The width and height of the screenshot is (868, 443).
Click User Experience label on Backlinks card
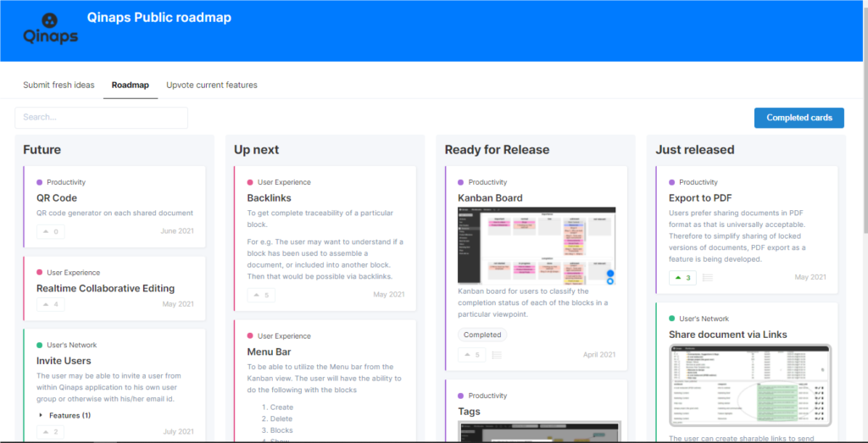tap(284, 182)
